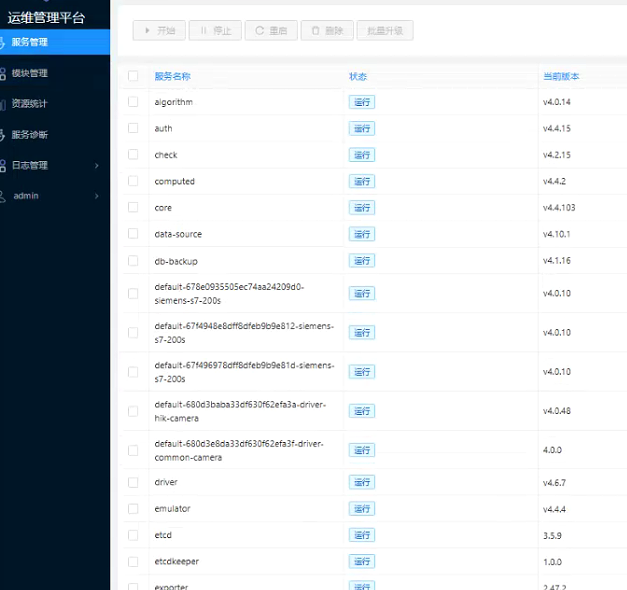This screenshot has width=627, height=590.
Task: Tick the db-backup row checkbox
Action: coord(133,261)
